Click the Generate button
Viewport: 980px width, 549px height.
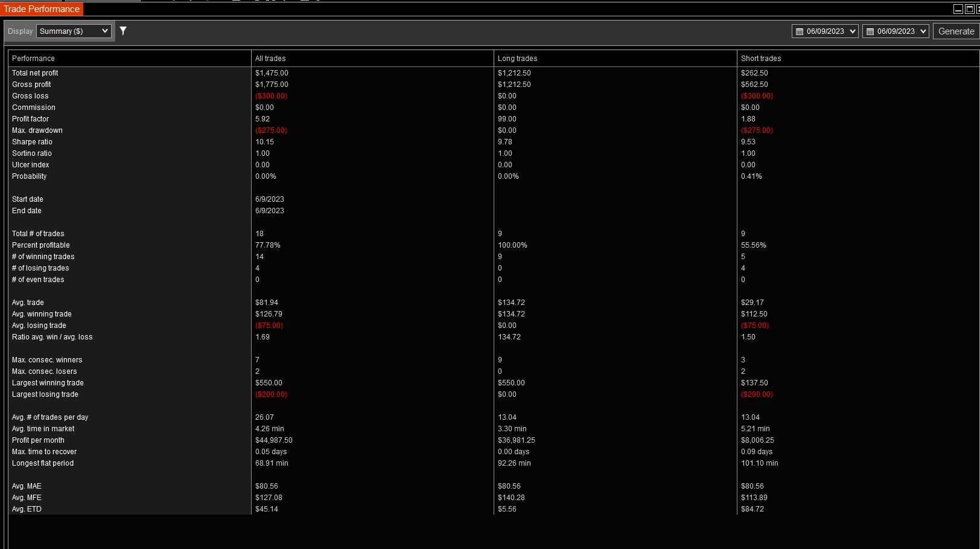point(956,31)
